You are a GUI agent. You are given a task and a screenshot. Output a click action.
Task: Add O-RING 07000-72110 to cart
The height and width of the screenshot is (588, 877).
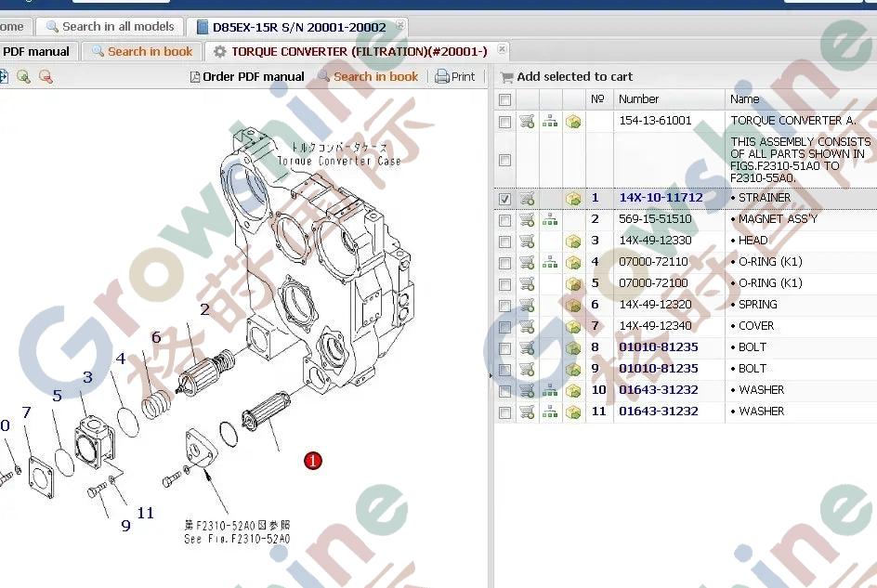coord(527,262)
